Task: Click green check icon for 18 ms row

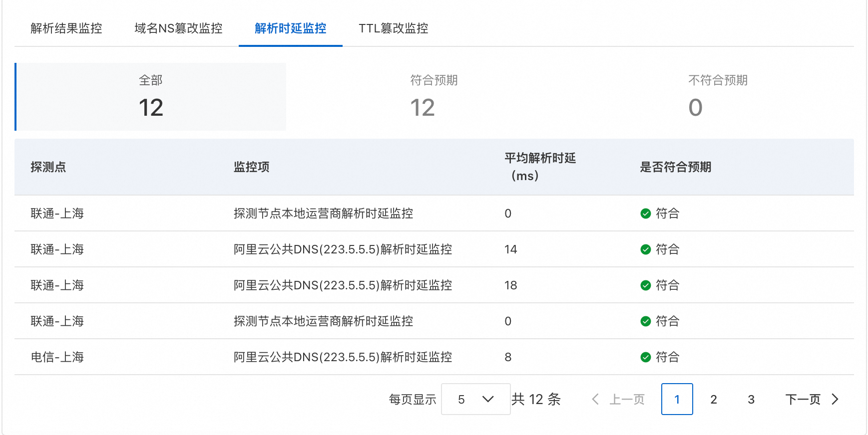Action: [x=645, y=285]
